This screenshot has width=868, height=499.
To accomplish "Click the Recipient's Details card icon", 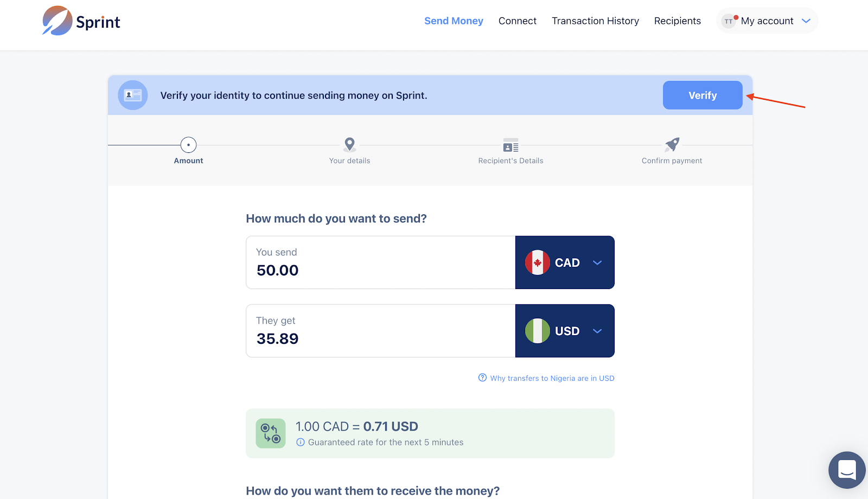I will (510, 145).
